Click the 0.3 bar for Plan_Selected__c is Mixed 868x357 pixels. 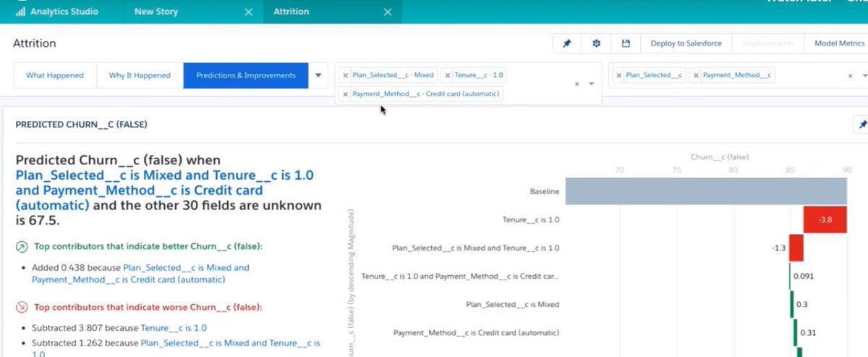coord(791,304)
